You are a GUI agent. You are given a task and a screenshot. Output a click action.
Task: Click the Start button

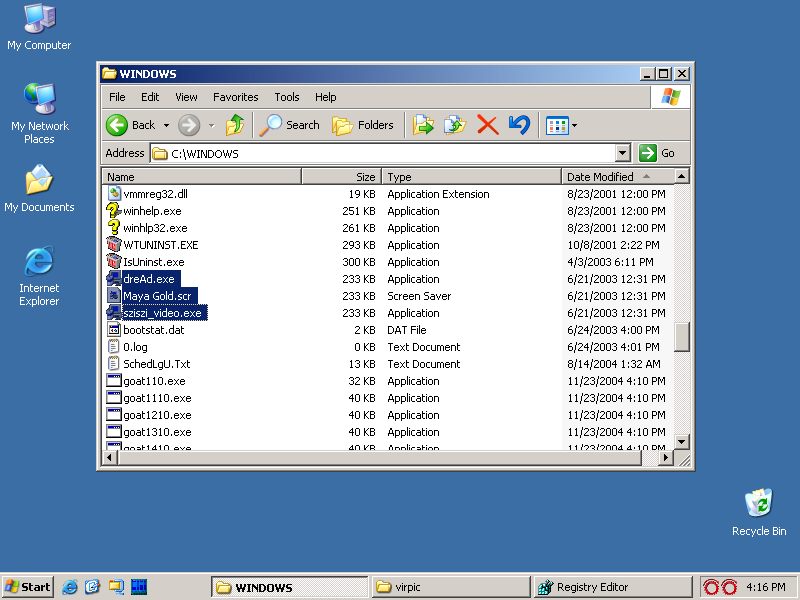(28, 587)
